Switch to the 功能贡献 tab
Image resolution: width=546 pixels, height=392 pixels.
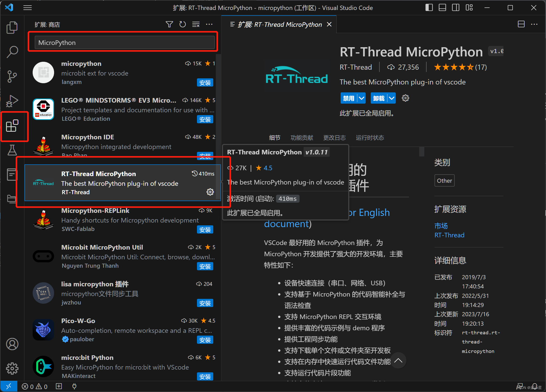coord(302,138)
